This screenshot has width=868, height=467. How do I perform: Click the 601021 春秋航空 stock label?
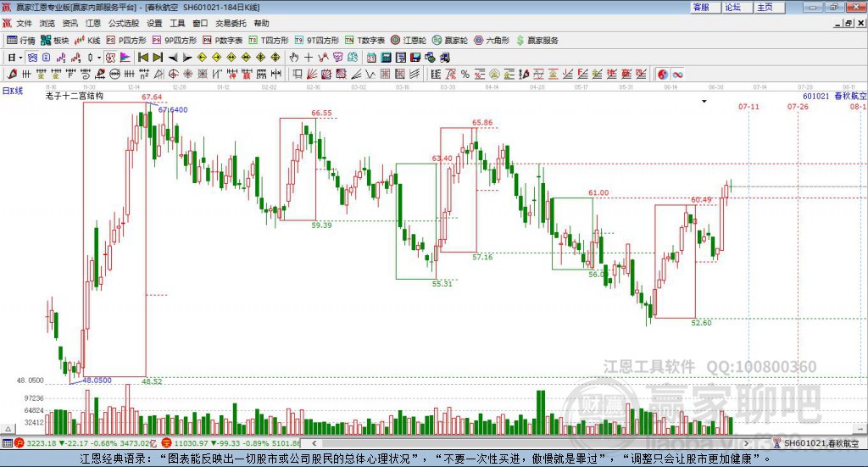pos(834,96)
